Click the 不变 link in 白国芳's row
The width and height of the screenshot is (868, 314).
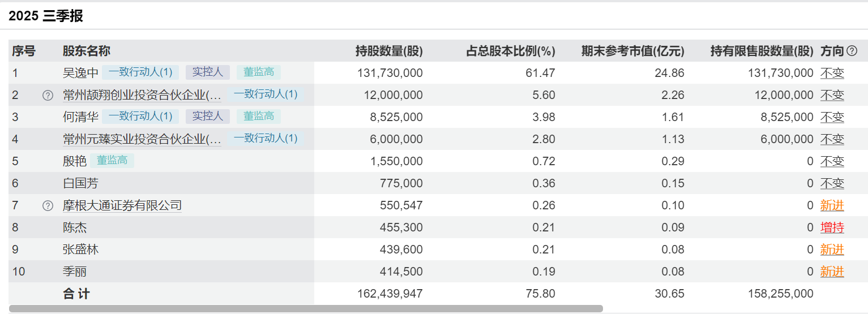tap(832, 184)
